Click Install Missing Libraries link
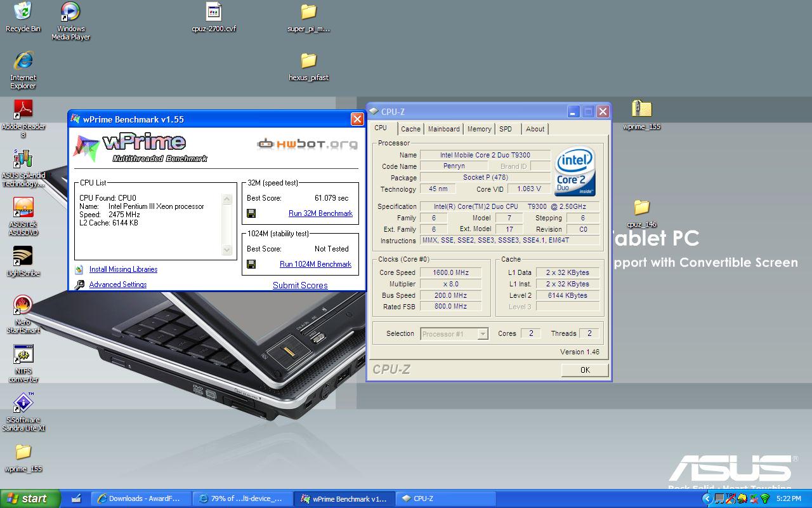This screenshot has width=812, height=508. point(123,269)
